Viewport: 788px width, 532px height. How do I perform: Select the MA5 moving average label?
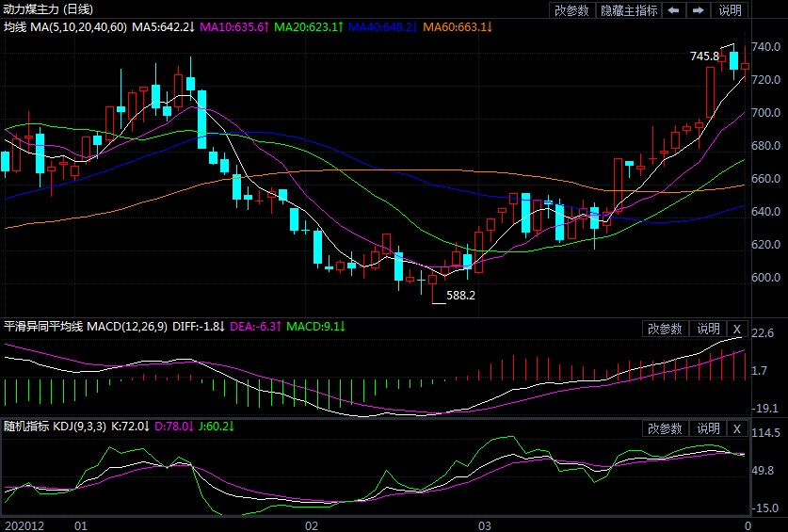(163, 27)
